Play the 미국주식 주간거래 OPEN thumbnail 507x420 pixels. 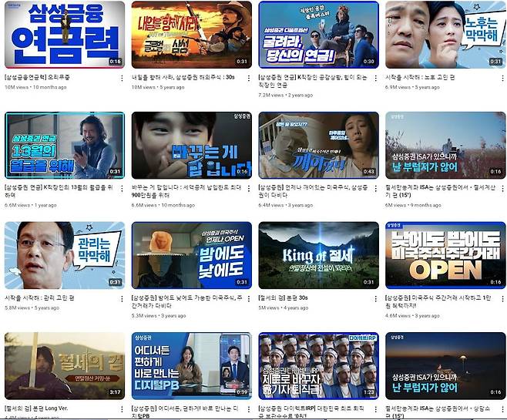(x=445, y=255)
